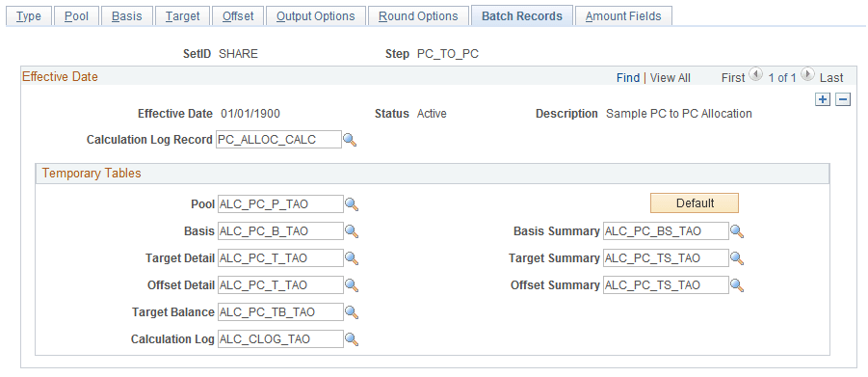
Task: Switch to the Basis tab
Action: pyautogui.click(x=127, y=16)
